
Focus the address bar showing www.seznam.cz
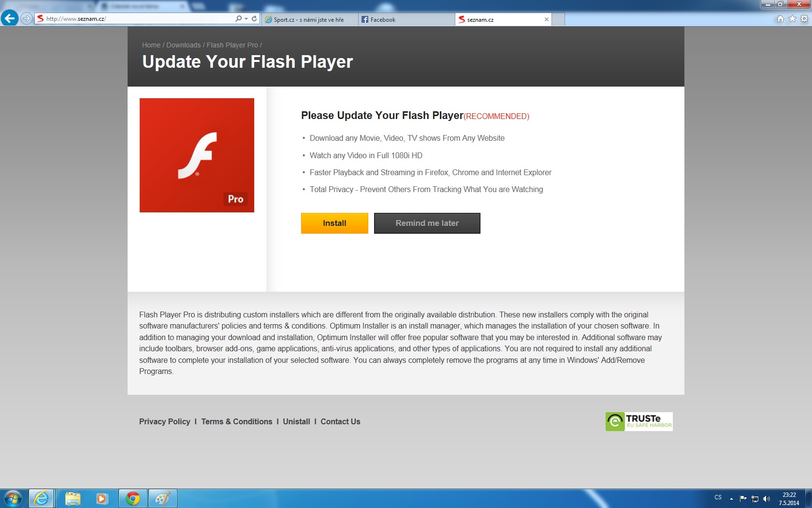[x=139, y=18]
